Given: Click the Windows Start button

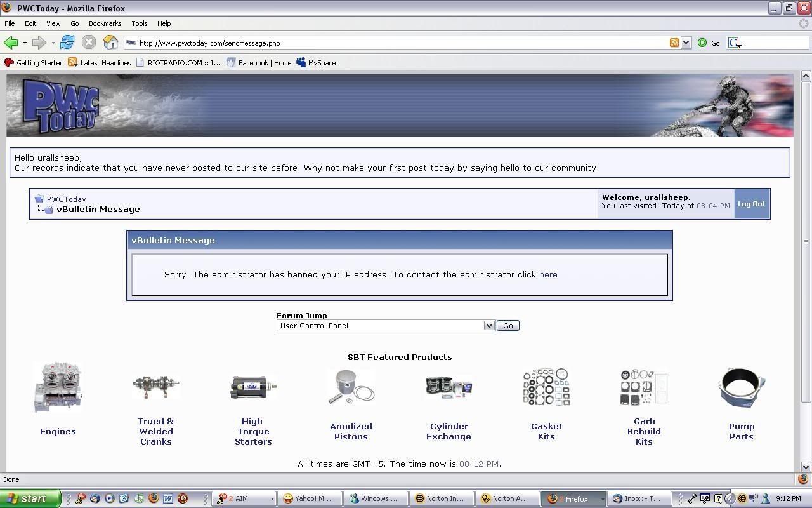Looking at the screenshot, I should pos(30,498).
